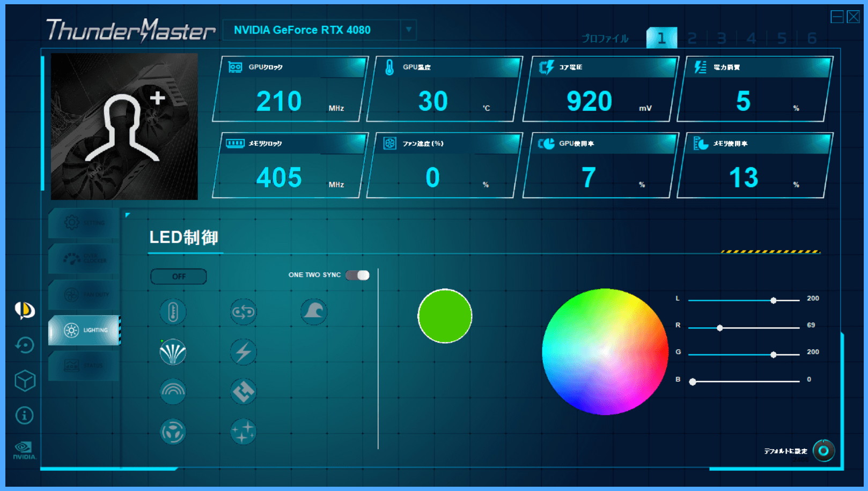Screen dimensions: 868x491
Task: Open the FAN DUTY side tab
Action: coord(84,294)
